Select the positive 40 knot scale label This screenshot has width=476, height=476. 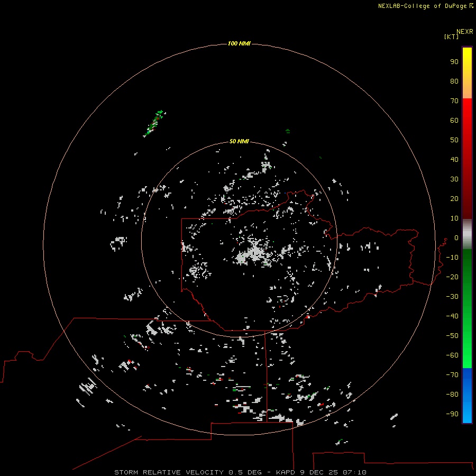(454, 159)
